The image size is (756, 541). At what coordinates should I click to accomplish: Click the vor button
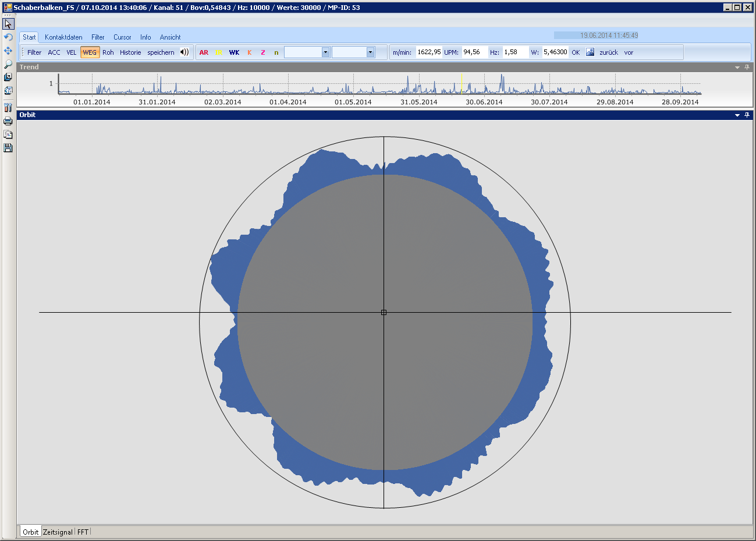point(629,52)
